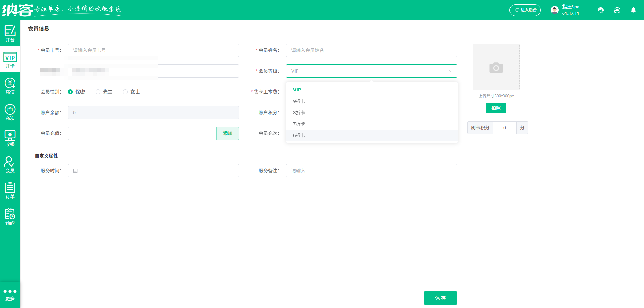Click the 收银 cashier icon
The image size is (644, 308).
coord(10,138)
